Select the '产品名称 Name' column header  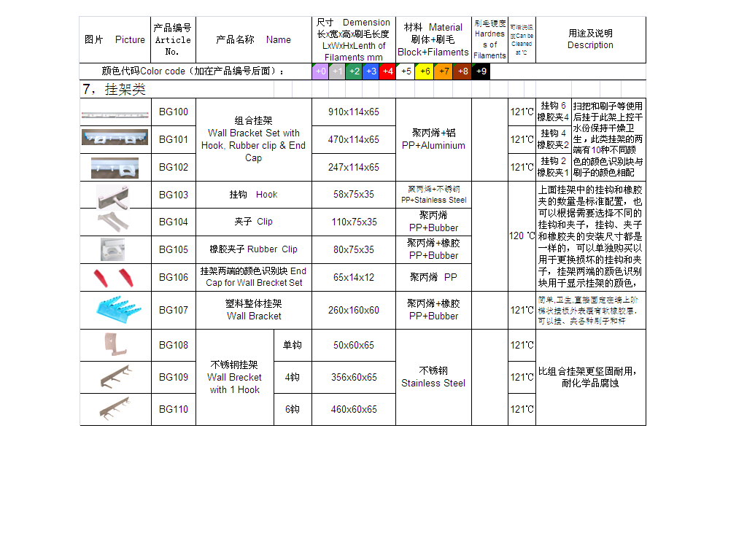coord(253,39)
